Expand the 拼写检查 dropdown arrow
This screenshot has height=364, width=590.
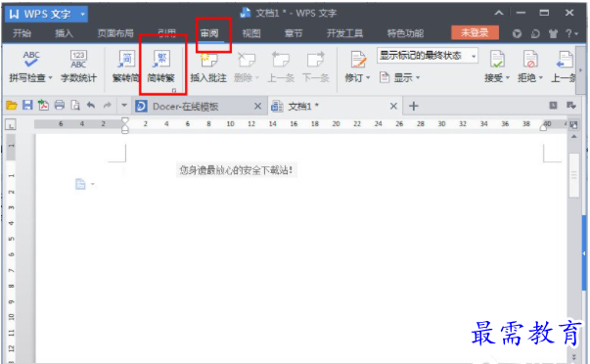[51, 78]
